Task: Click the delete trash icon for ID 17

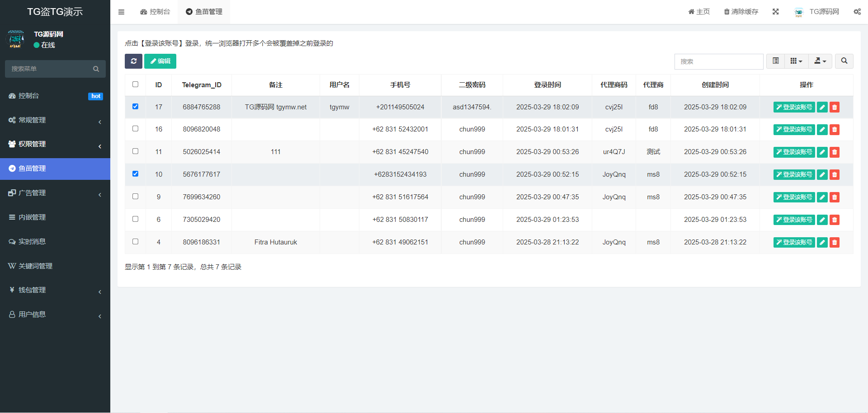Action: pyautogui.click(x=835, y=107)
